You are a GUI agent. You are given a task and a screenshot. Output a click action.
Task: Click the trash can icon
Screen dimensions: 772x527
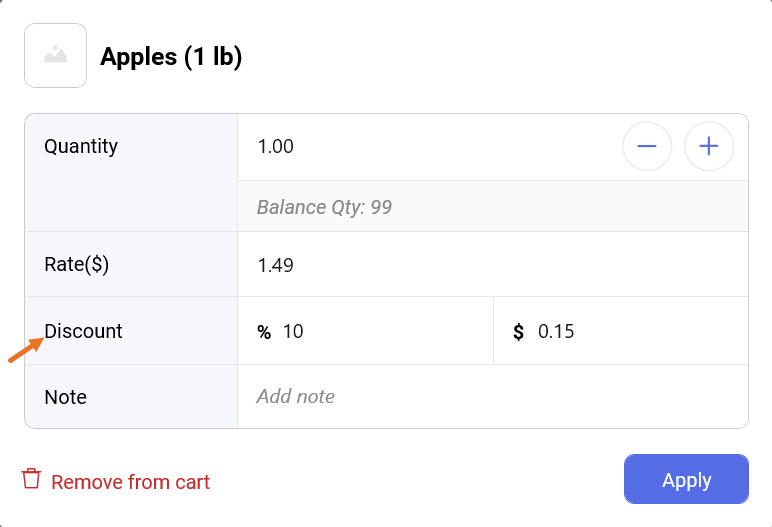32,479
